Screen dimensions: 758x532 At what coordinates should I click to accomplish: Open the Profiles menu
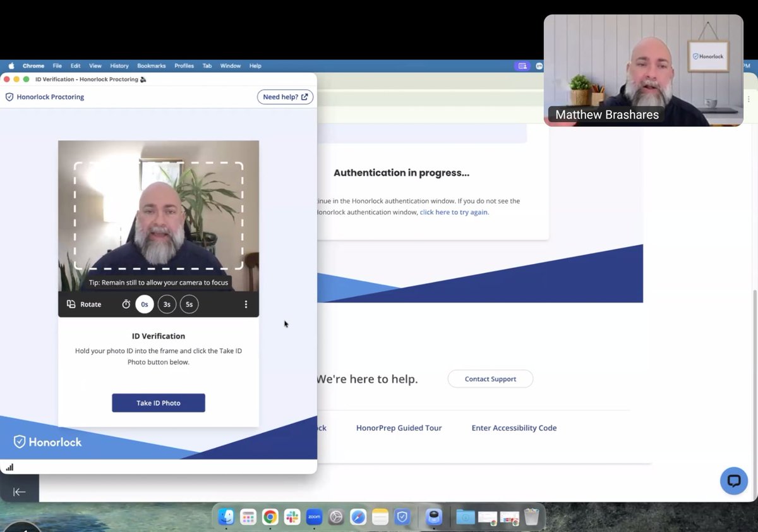coord(184,66)
